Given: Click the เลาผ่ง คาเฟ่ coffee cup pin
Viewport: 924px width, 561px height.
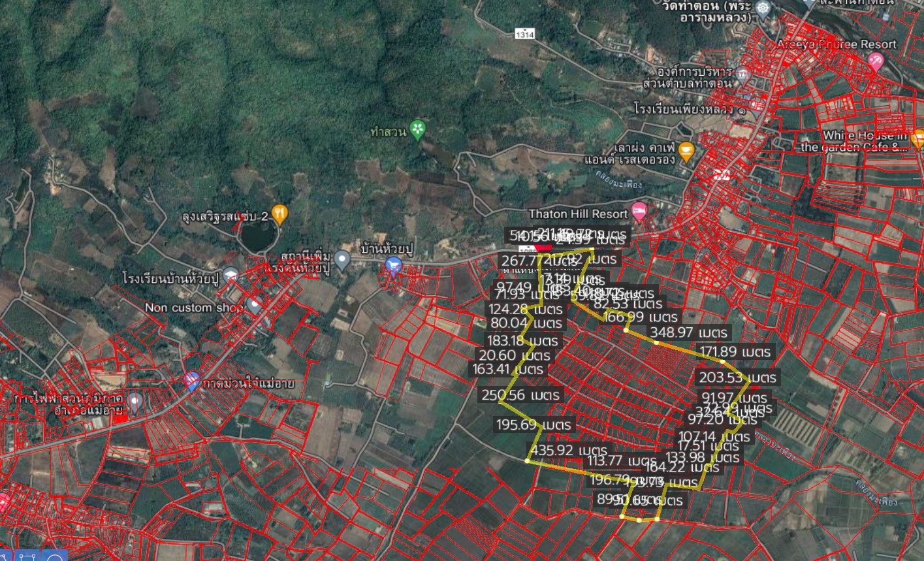Looking at the screenshot, I should 686,151.
